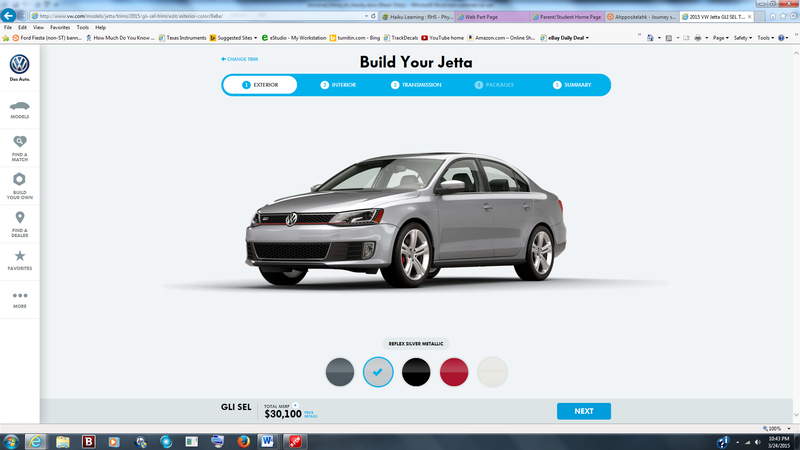Open Windows Start button

tap(10, 441)
